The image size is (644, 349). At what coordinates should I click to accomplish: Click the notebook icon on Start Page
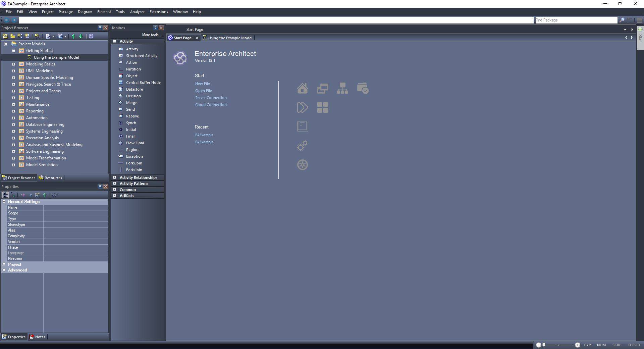coord(303,127)
